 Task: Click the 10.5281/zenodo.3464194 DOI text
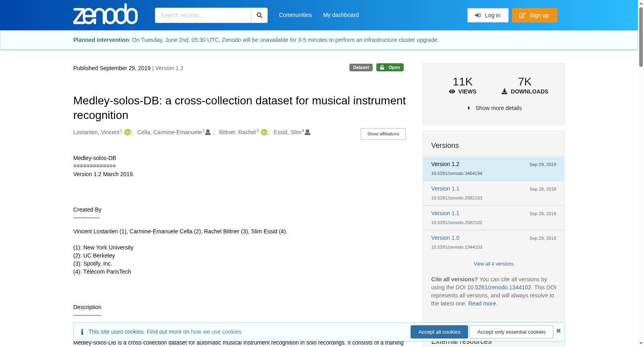pyautogui.click(x=456, y=173)
